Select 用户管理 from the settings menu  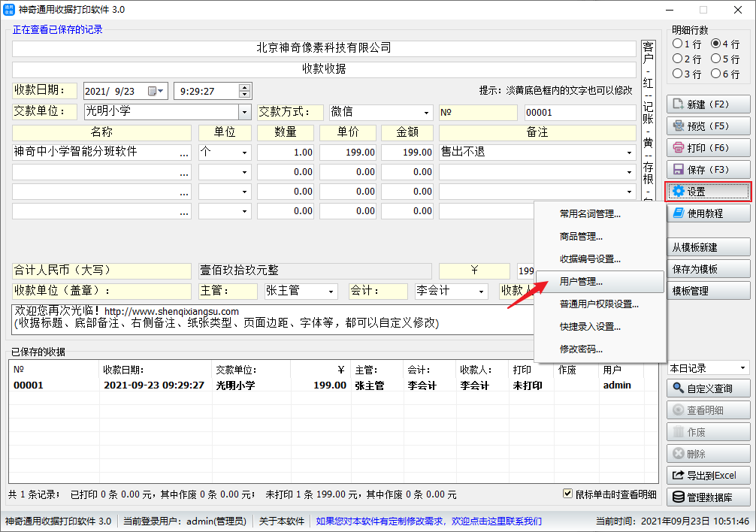[x=581, y=282]
